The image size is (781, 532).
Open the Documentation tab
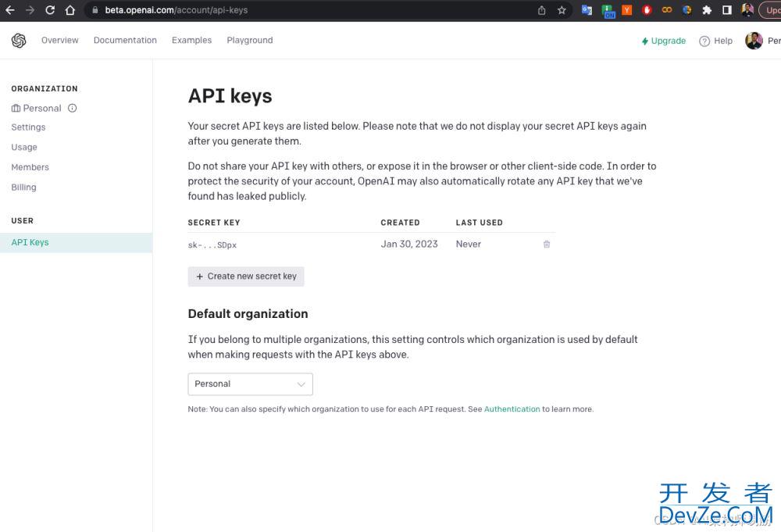pos(125,41)
